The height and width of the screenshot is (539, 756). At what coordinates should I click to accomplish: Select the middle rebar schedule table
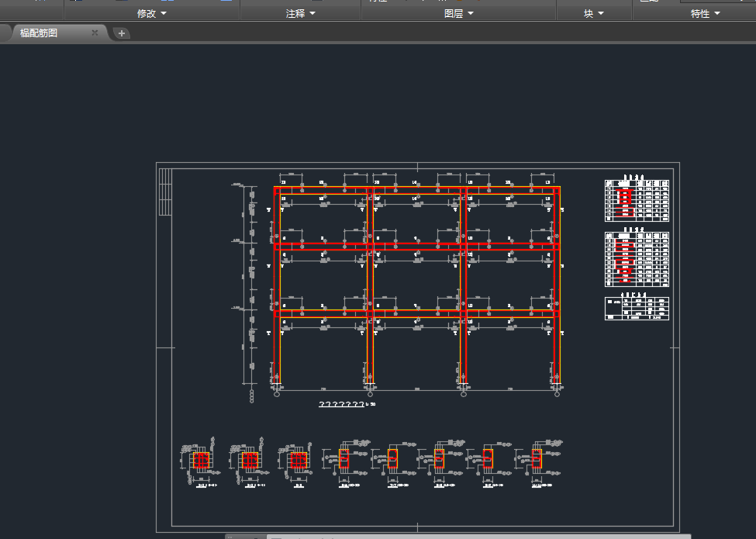coord(637,257)
